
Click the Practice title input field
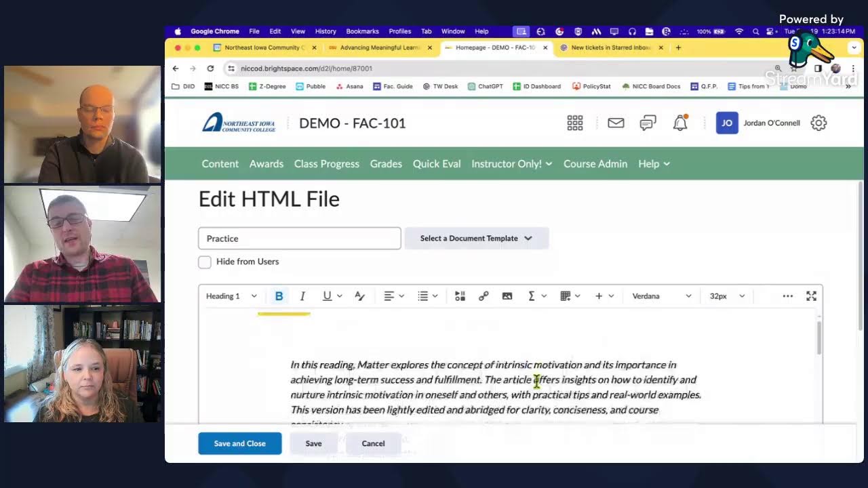300,239
